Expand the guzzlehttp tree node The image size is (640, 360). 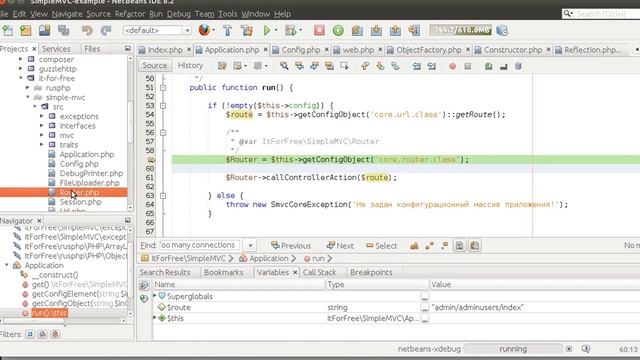21,69
